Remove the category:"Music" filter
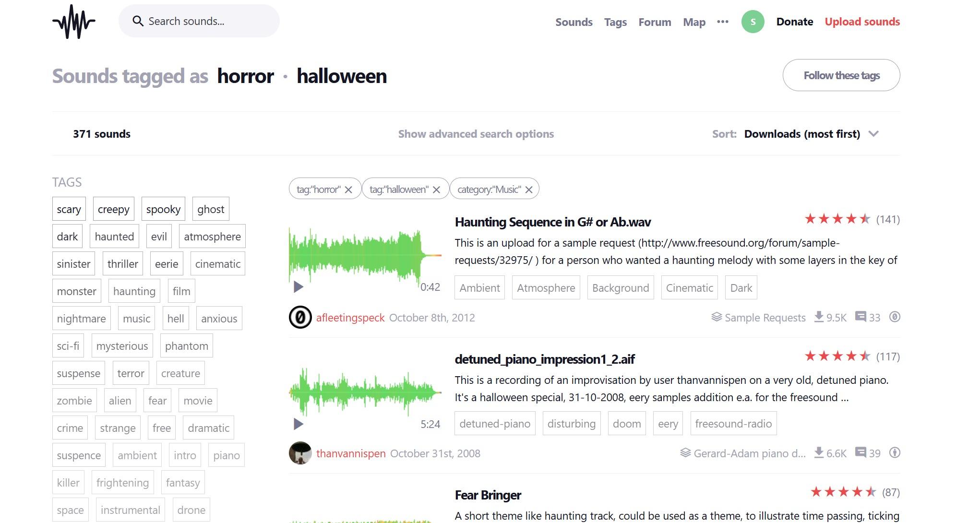The image size is (980, 523). pyautogui.click(x=529, y=190)
